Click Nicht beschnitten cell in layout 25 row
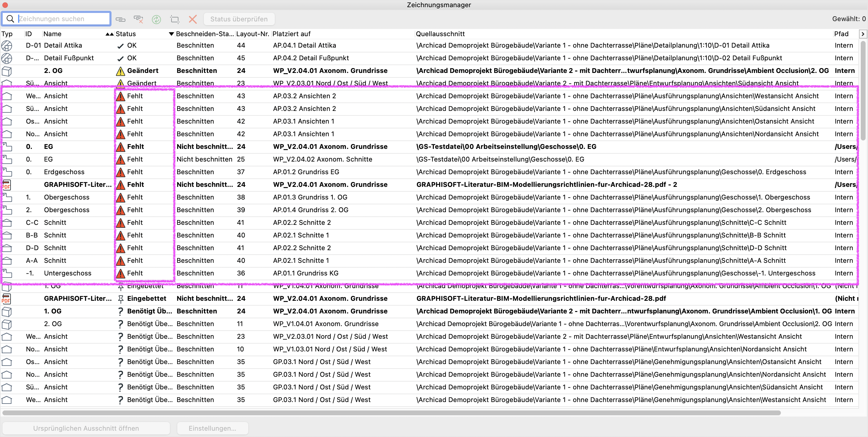868x437 pixels. click(x=204, y=159)
